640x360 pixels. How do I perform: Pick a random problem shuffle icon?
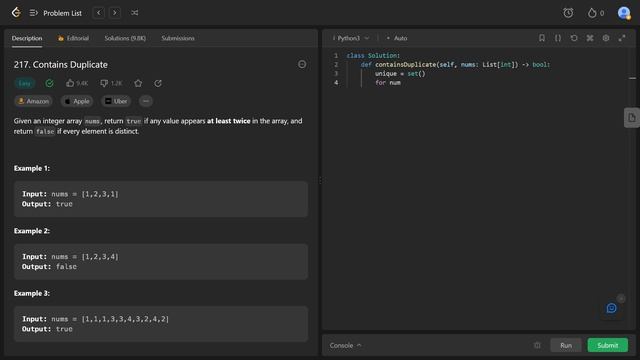click(x=134, y=13)
